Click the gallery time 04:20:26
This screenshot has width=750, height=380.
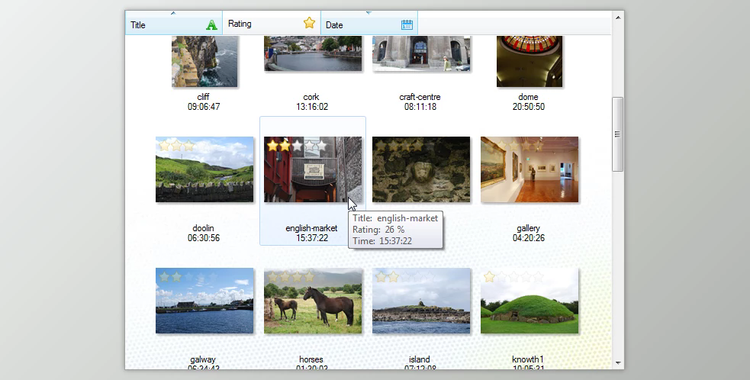[529, 238]
